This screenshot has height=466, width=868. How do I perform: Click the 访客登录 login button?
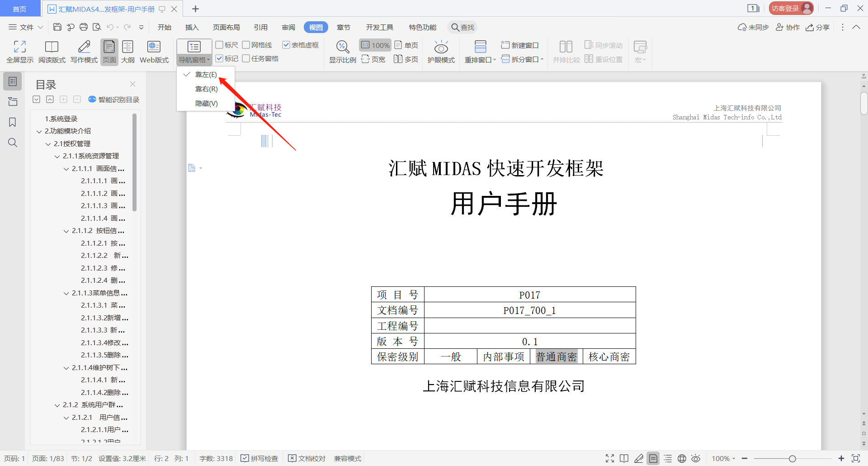791,8
